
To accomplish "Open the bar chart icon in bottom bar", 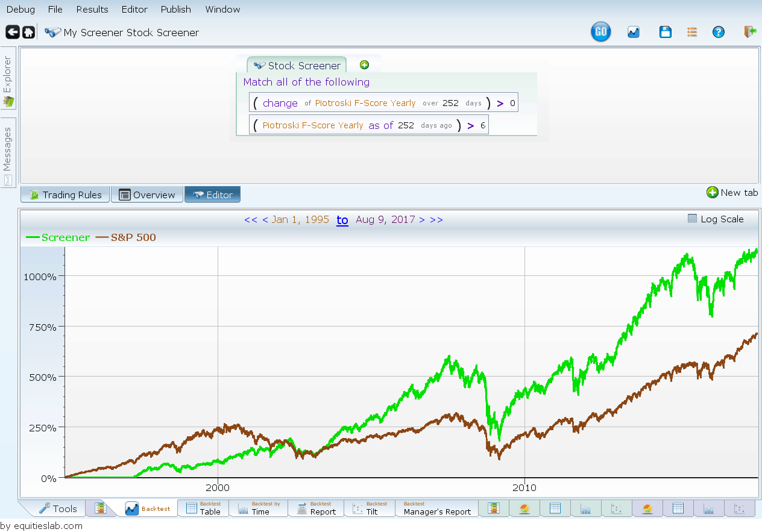I will 586,508.
